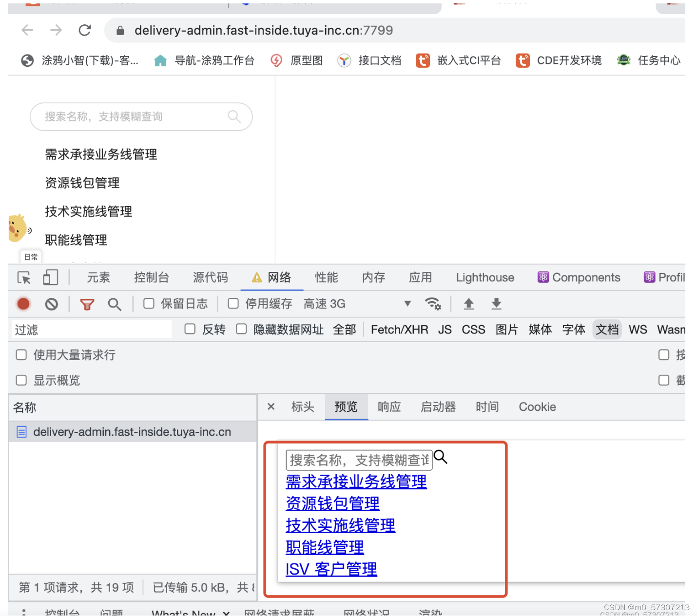
Task: Open the CDE开发环境 bookmark
Action: click(559, 60)
